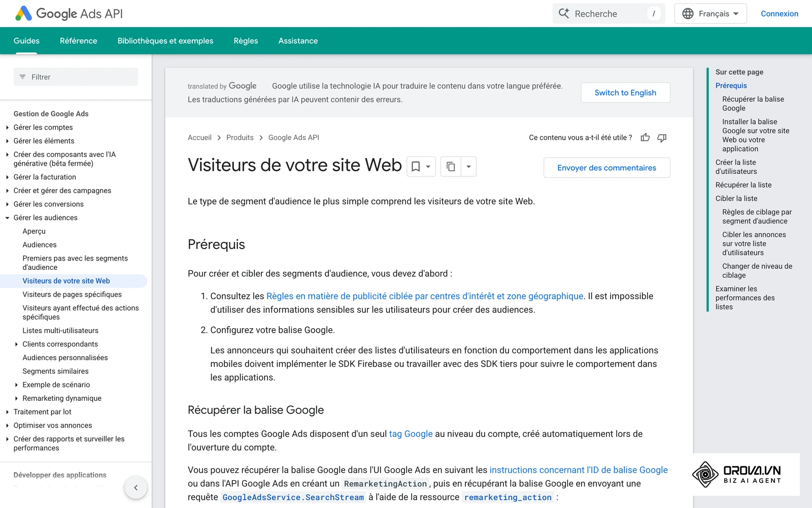Jump to Examiner les performances des listes

745,298
